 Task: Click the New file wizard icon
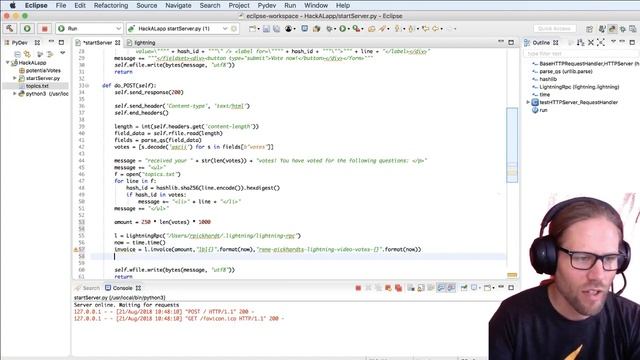tap(253, 29)
